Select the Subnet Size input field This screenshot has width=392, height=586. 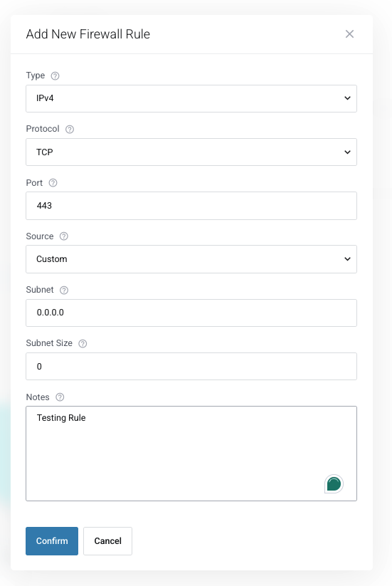tap(191, 366)
